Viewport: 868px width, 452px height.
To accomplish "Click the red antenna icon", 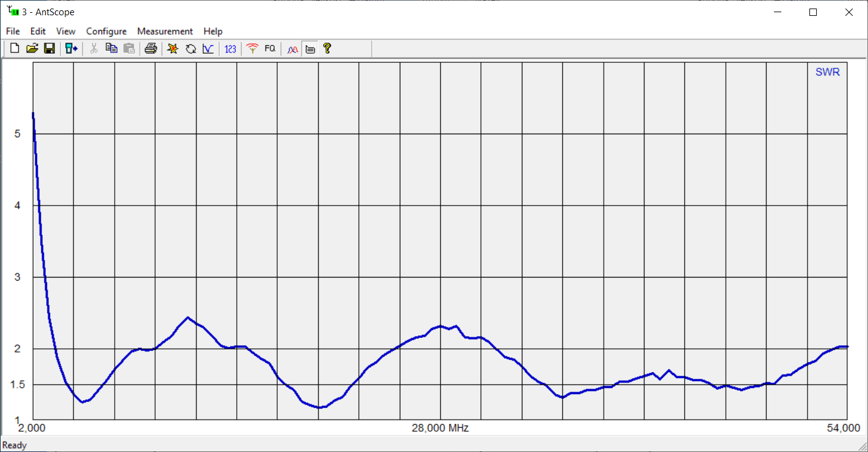I will coord(252,49).
